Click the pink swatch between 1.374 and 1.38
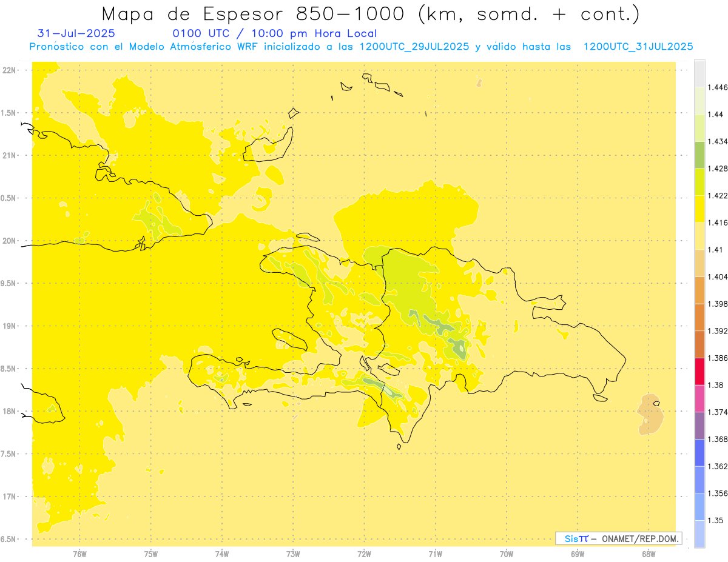This screenshot has height=562, width=728. 699,398
